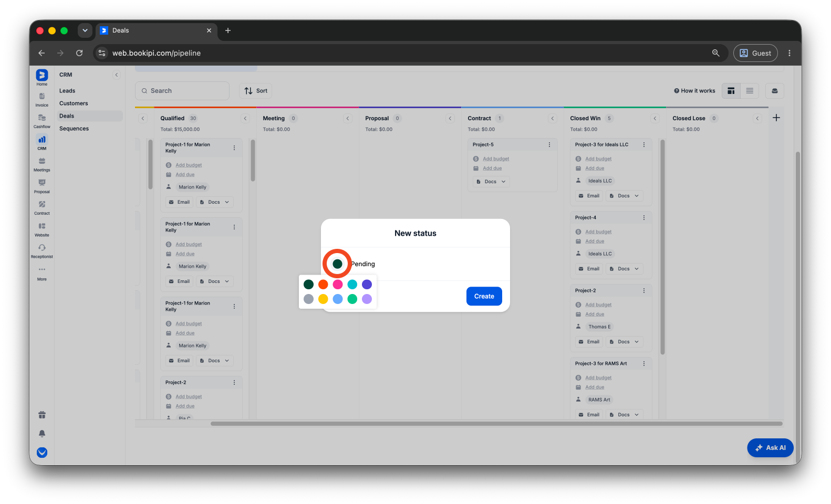Click the blue chevron avatar icon
831x504 pixels.
[x=42, y=453]
